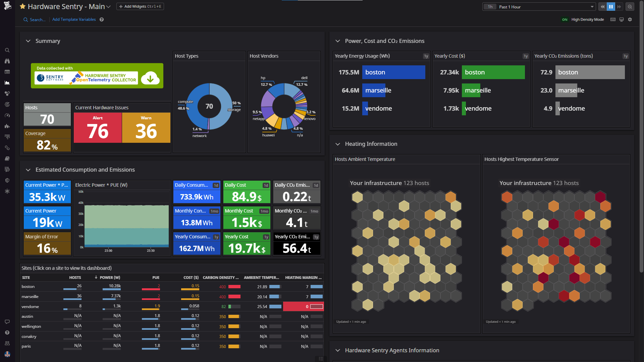Open the Hardware Sentry - Main dashboard switcher
644x362 pixels.
[x=108, y=6]
